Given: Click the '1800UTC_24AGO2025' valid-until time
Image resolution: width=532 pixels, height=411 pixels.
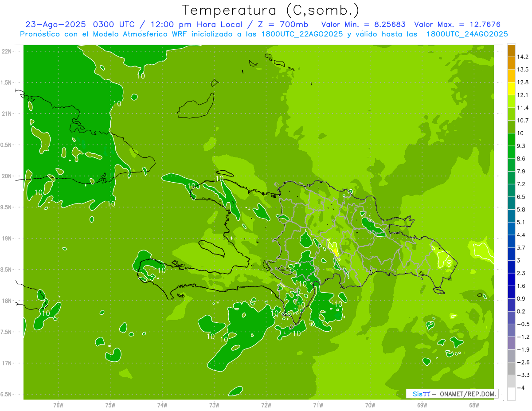Looking at the screenshot, I should (x=467, y=34).
